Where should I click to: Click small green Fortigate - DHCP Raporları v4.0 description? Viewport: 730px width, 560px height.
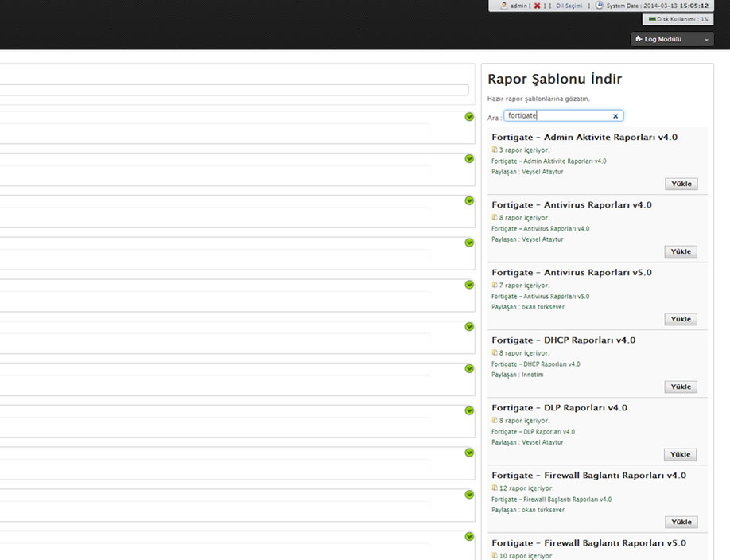pyautogui.click(x=536, y=364)
